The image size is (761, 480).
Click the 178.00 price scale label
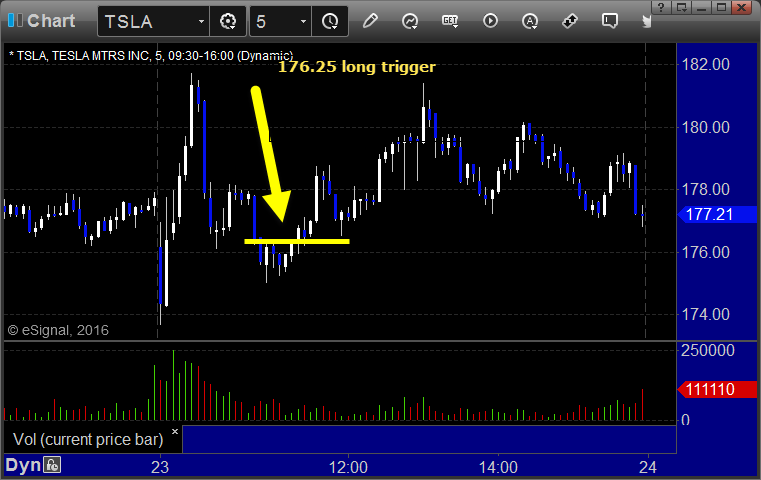click(x=706, y=189)
